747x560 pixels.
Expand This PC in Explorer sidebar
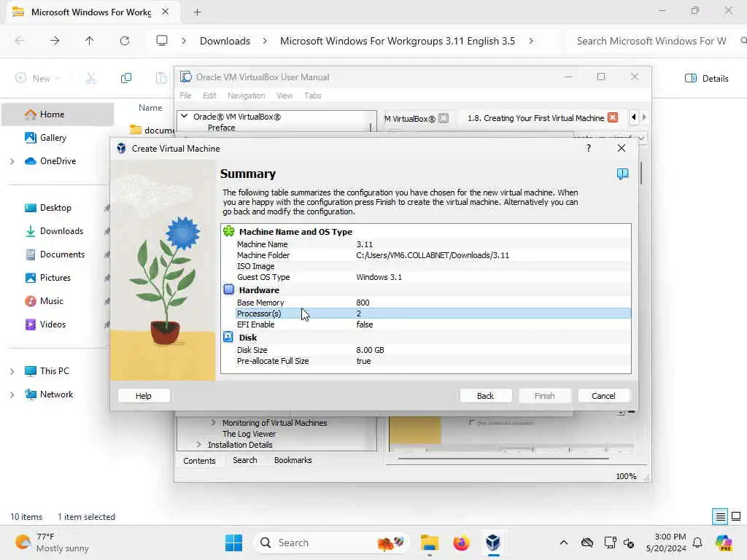(12, 371)
